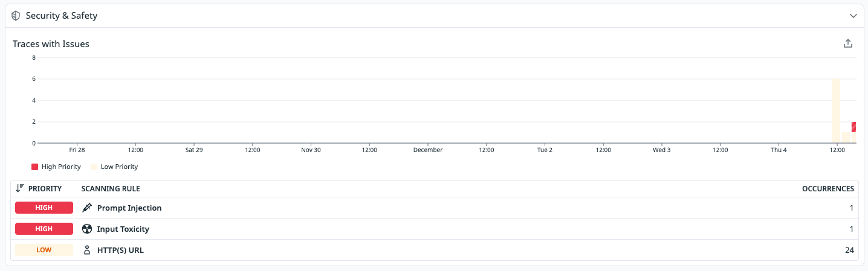Click the Nov 30 axis label
This screenshot has height=271, width=868.
pos(311,150)
